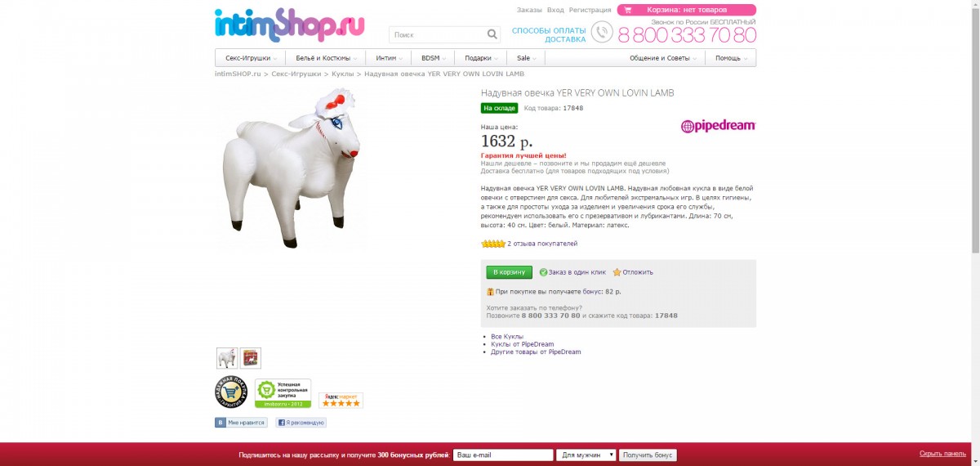Click the phone handset icon

[x=602, y=32]
